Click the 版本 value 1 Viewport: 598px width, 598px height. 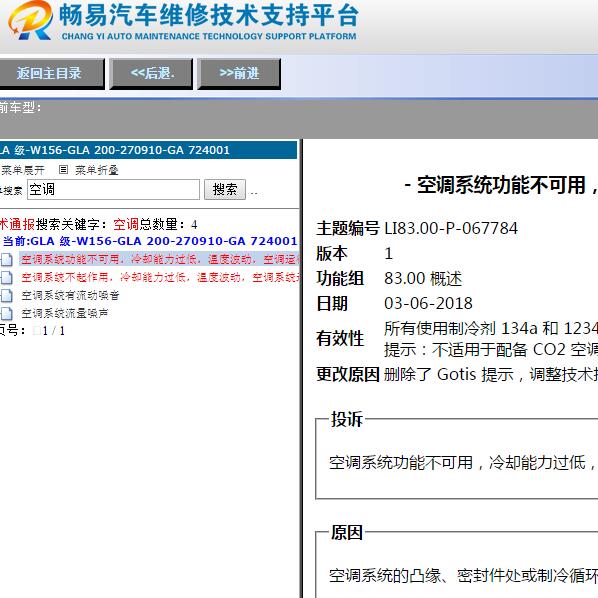(389, 253)
